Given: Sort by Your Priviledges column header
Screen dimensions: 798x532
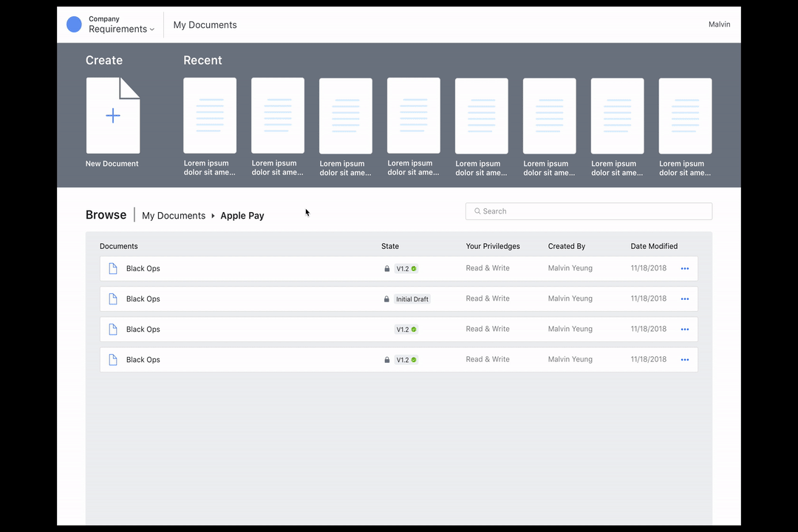Looking at the screenshot, I should tap(493, 246).
